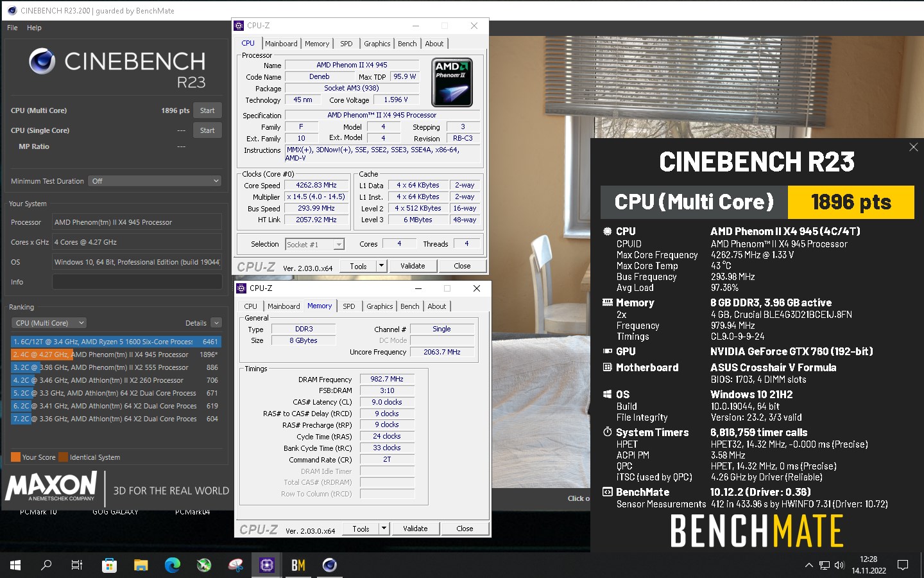Switch to SPD tab in lower CPU-Z
This screenshot has width=924, height=578.
coord(349,306)
